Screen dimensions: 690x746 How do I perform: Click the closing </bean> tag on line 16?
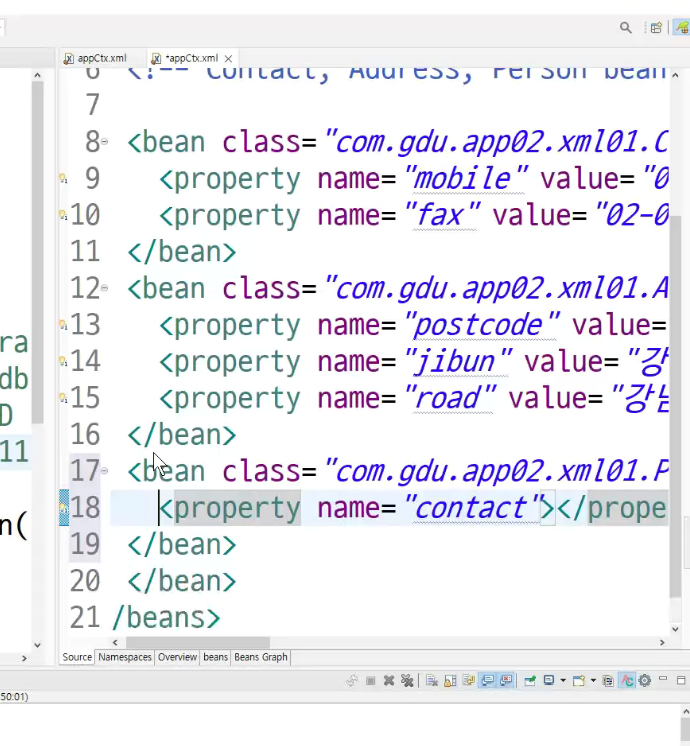(182, 434)
